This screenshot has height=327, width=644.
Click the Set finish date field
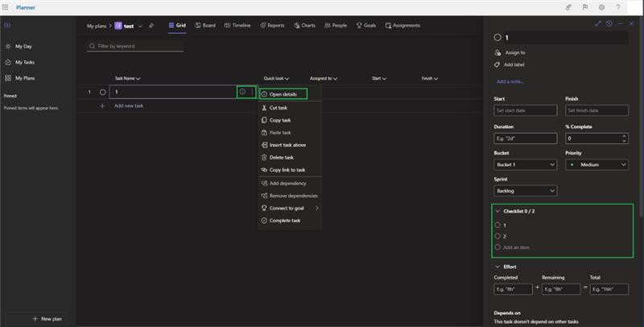tap(597, 110)
